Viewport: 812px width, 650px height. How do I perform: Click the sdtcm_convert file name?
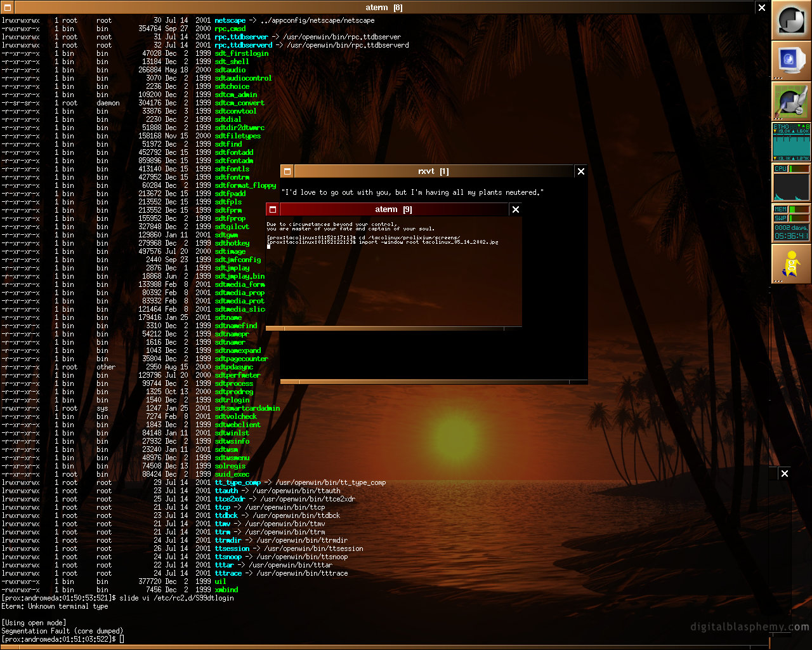pyautogui.click(x=240, y=103)
